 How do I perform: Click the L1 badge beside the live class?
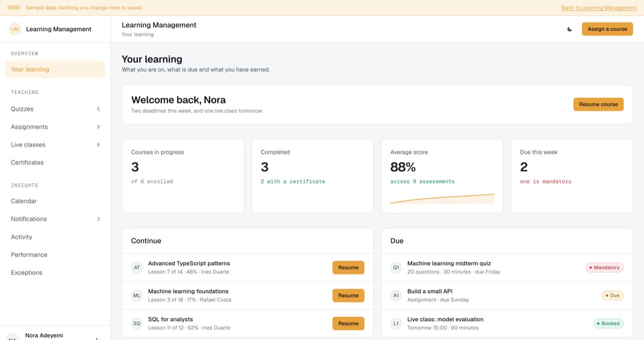tap(396, 323)
